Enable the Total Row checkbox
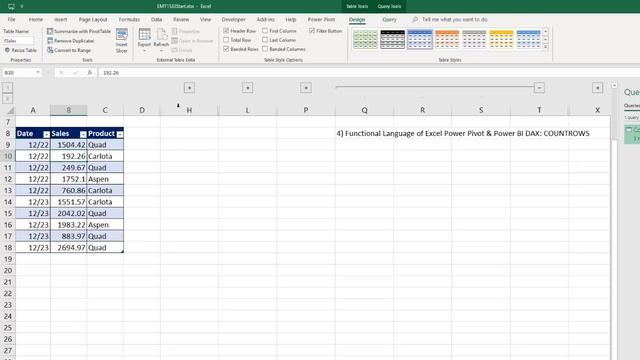 226,40
